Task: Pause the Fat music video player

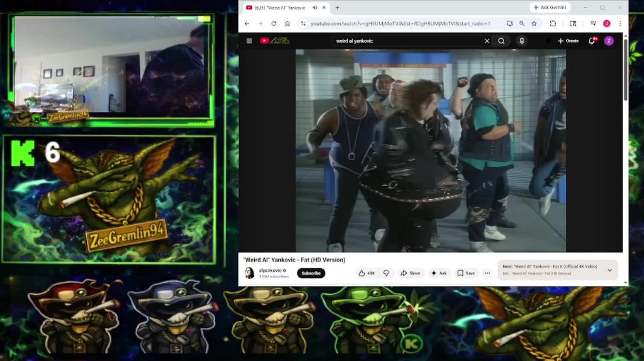Action: tap(431, 150)
